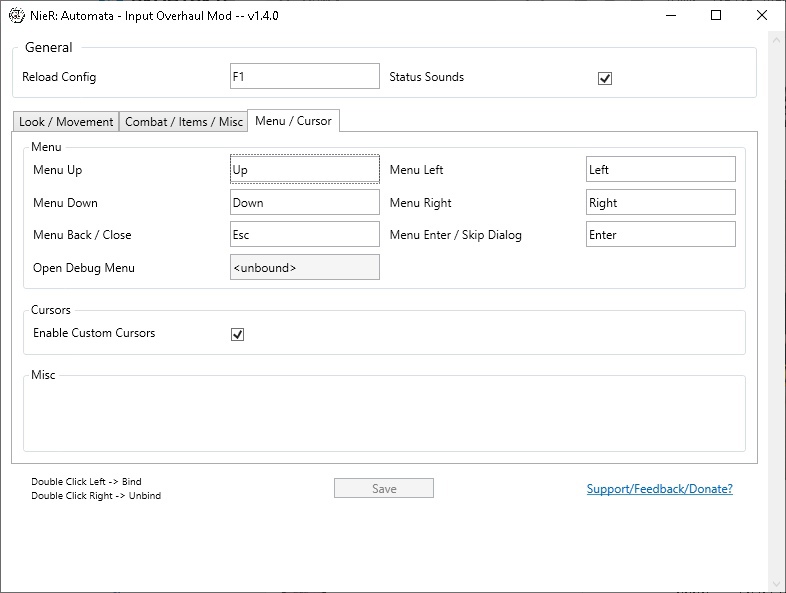Click the Save button
Viewport: 786px width, 593px height.
384,488
